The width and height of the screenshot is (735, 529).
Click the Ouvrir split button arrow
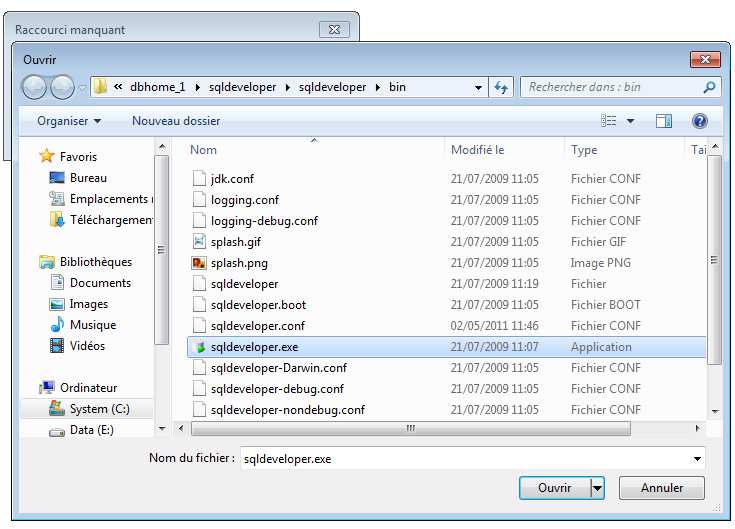[597, 488]
